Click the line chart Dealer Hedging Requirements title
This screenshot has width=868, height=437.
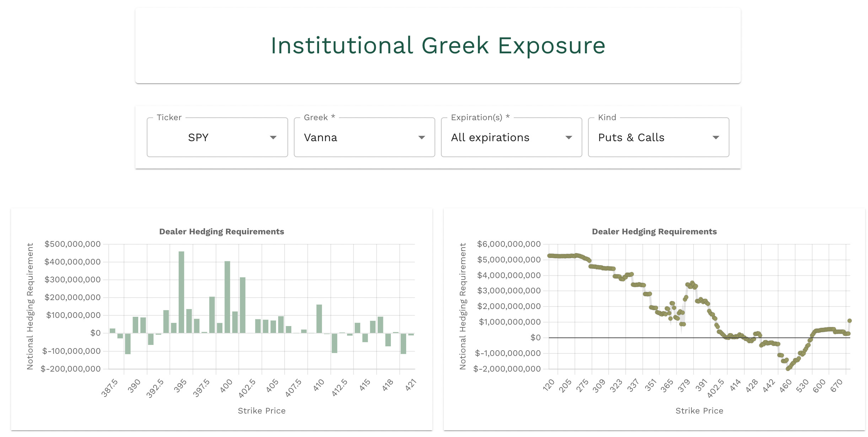coord(654,231)
